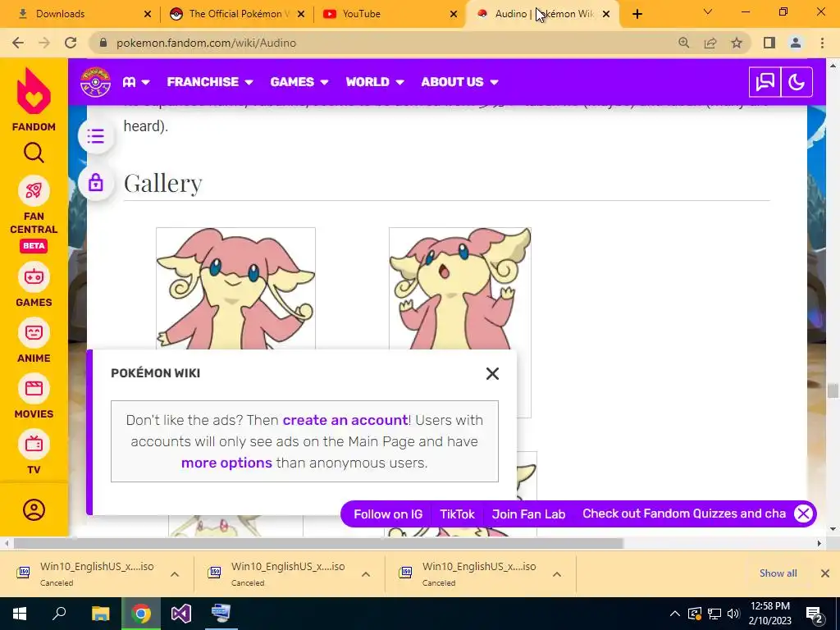Click the site lock icon in address bar
This screenshot has height=630, width=840.
click(x=104, y=43)
